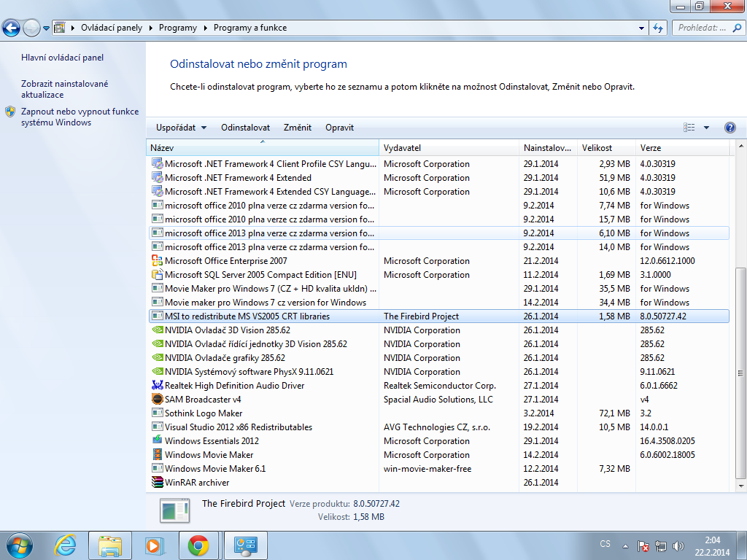The height and width of the screenshot is (560, 747).
Task: Click the Refresh button by address bar
Action: point(659,28)
